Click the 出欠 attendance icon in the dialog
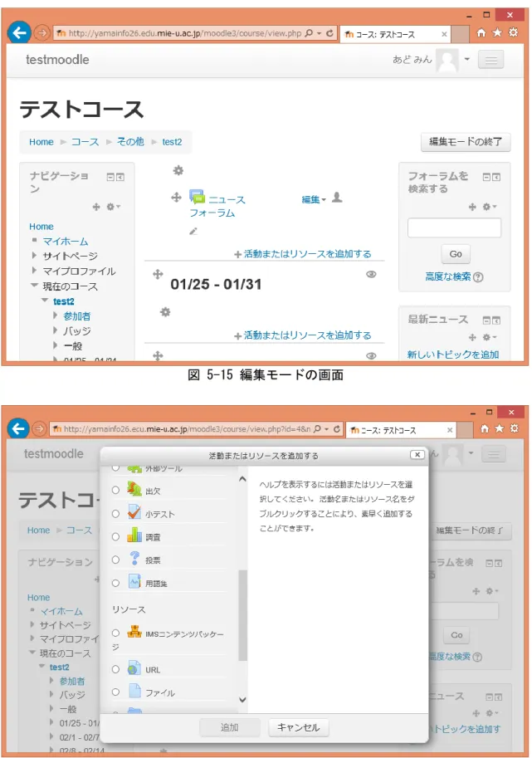Image resolution: width=532 pixels, height=758 pixels. (x=134, y=489)
